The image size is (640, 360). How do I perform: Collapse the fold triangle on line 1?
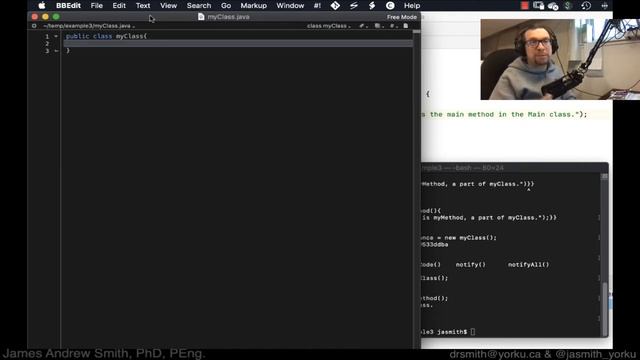[x=56, y=36]
